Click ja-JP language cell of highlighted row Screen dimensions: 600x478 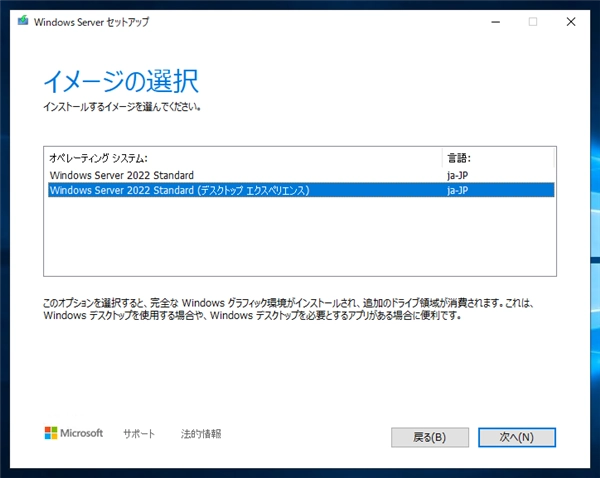point(457,190)
